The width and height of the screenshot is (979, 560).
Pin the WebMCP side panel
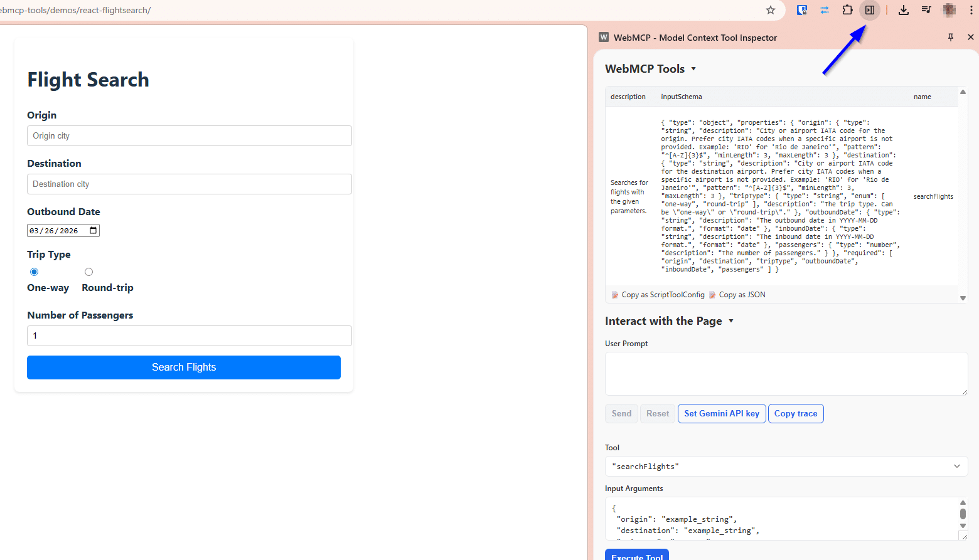coord(951,38)
